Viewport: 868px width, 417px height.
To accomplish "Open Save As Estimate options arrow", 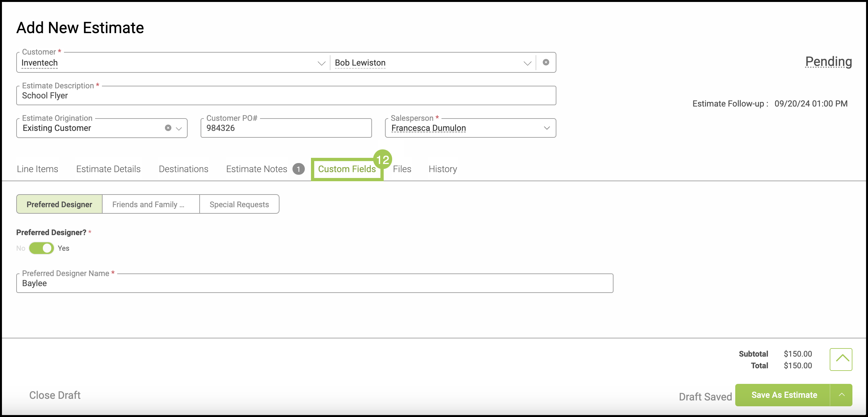I will pyautogui.click(x=841, y=395).
